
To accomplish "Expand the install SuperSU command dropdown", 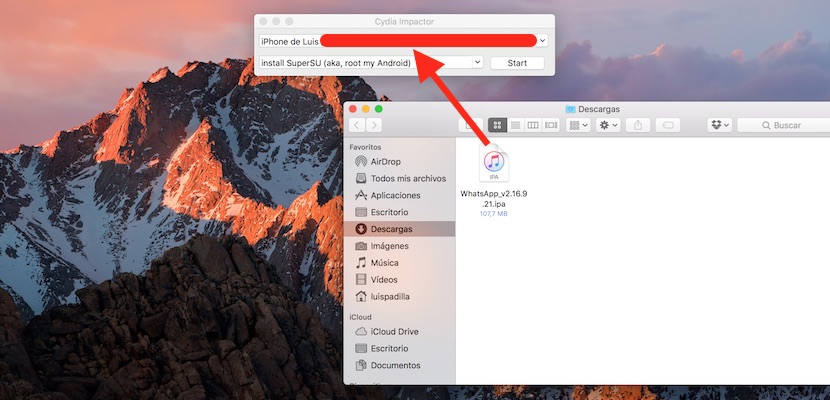I will point(477,62).
